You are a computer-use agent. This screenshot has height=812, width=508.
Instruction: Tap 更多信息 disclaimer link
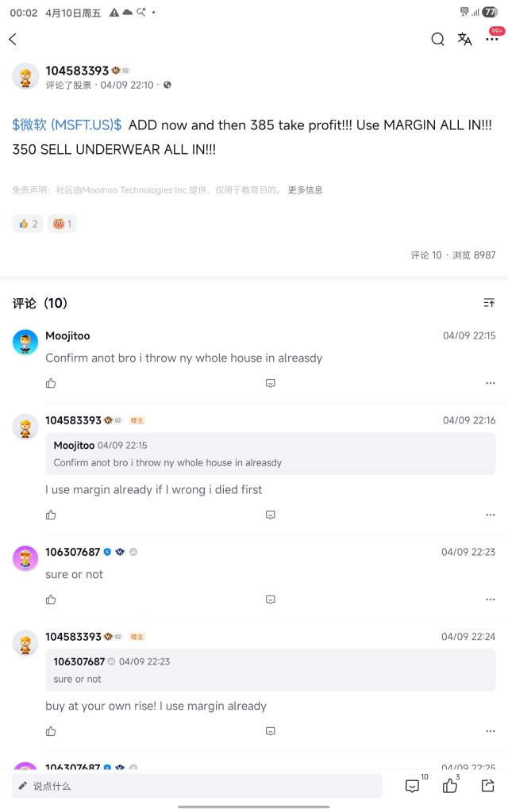pyautogui.click(x=306, y=190)
